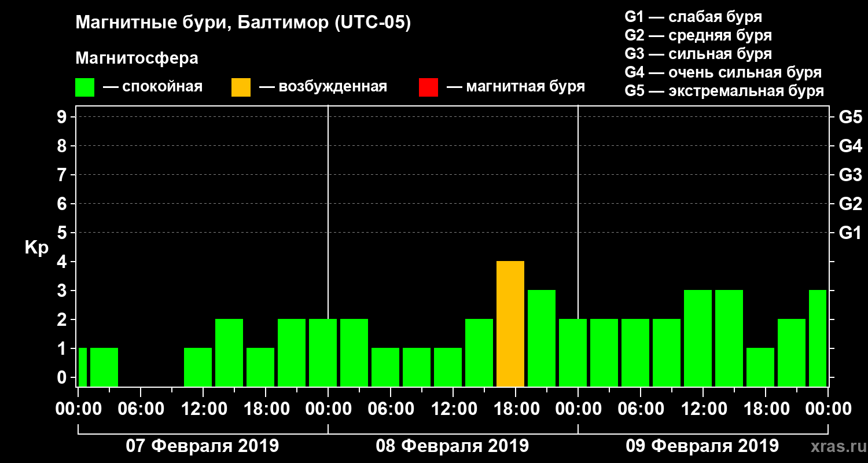Viewport: 868px width, 463px height.
Task: Select legend line 'G5 — экстремальная буря'
Action: click(724, 91)
